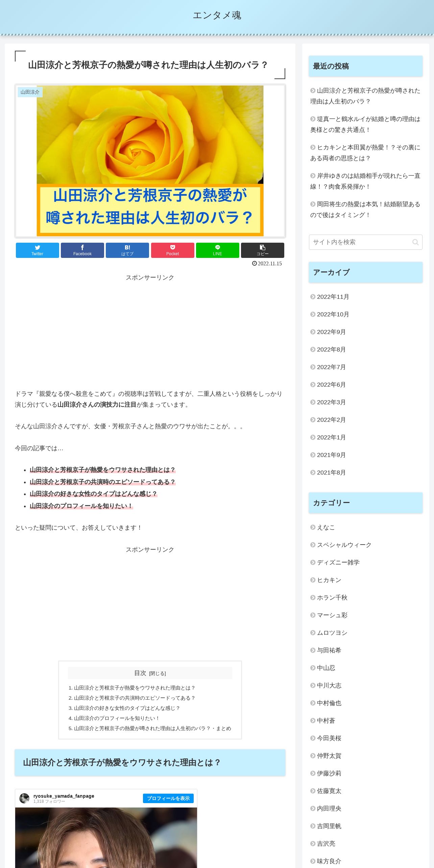Share article on Twitter
The width and height of the screenshot is (434, 868).
[37, 250]
